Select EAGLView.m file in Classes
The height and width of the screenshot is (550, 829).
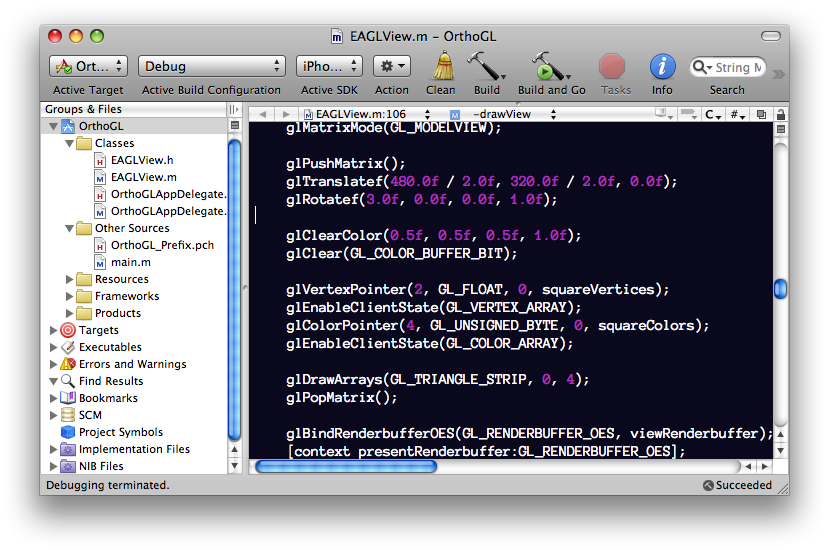pyautogui.click(x=143, y=177)
